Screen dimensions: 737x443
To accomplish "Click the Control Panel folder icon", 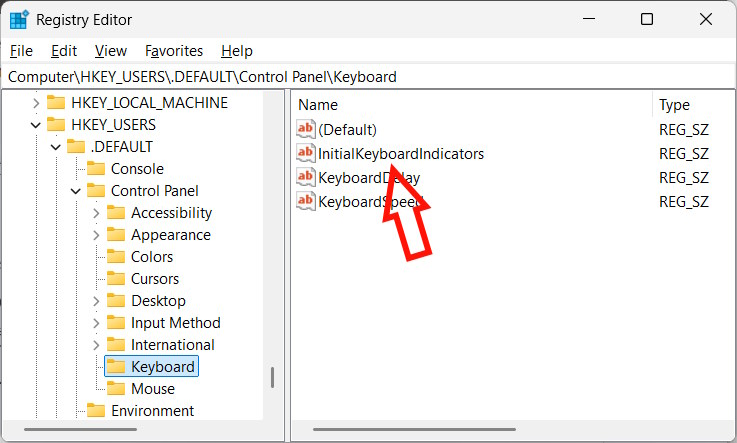I will click(96, 191).
